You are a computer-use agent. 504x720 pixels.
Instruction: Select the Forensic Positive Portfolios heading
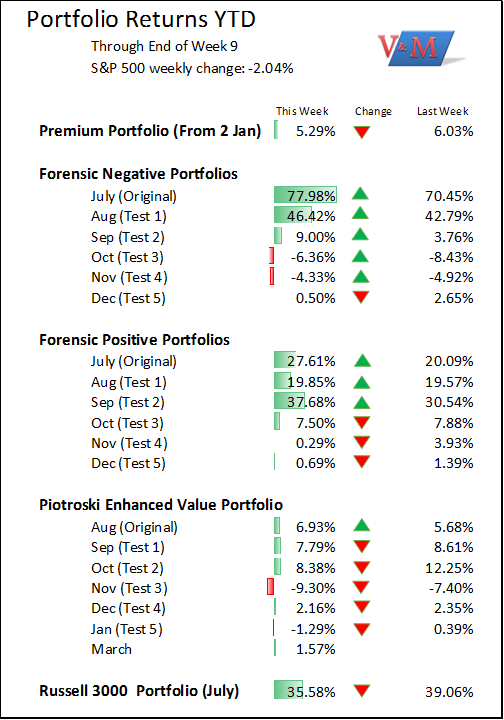click(x=134, y=339)
